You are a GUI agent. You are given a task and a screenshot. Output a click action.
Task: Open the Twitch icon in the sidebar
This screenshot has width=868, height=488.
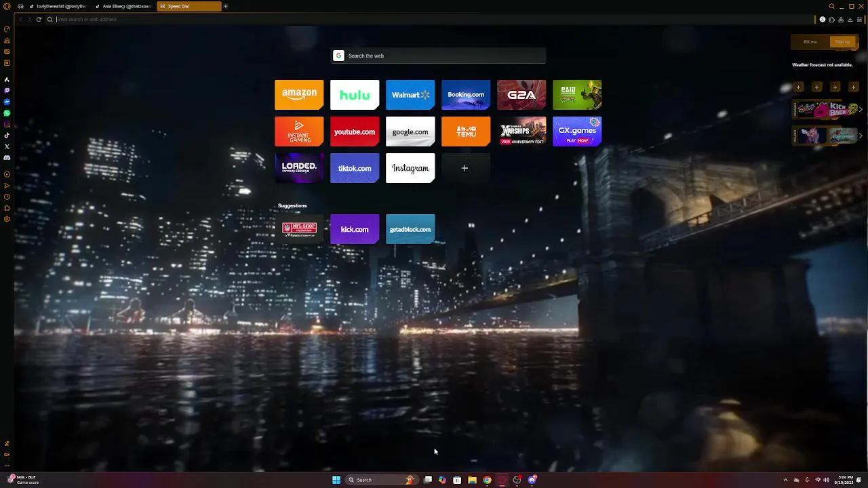coord(7,90)
